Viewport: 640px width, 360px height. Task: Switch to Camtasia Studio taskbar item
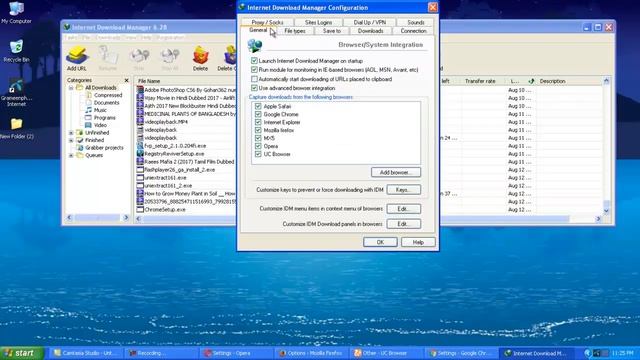coord(87,353)
